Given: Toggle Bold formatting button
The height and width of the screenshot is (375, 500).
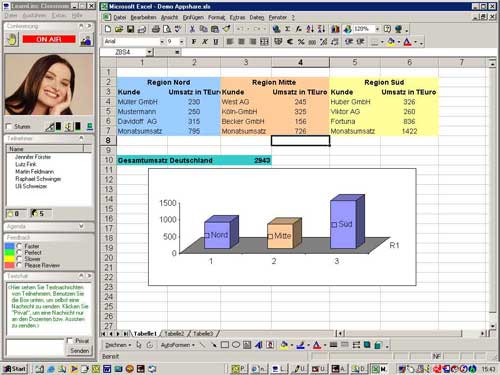Looking at the screenshot, I should click(194, 42).
